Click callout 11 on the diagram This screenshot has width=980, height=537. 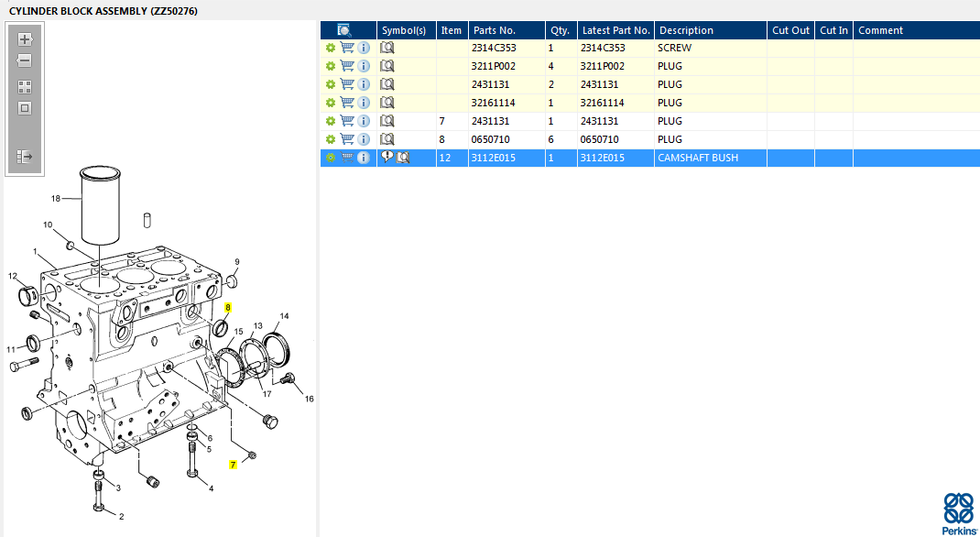click(x=11, y=349)
